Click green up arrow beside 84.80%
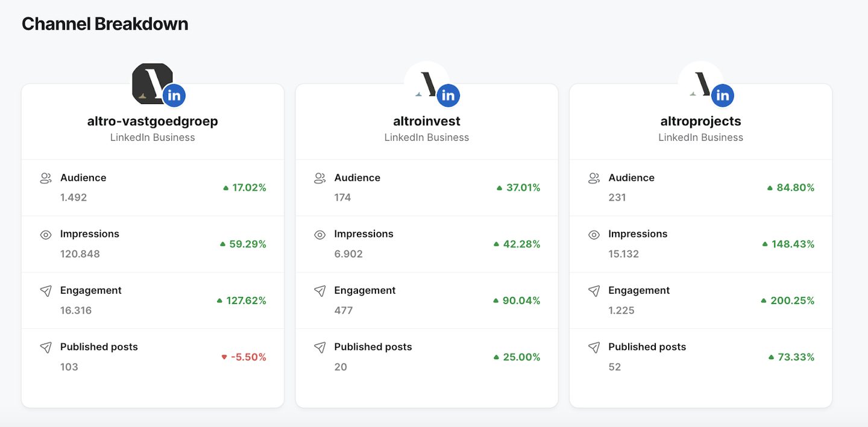 point(770,188)
